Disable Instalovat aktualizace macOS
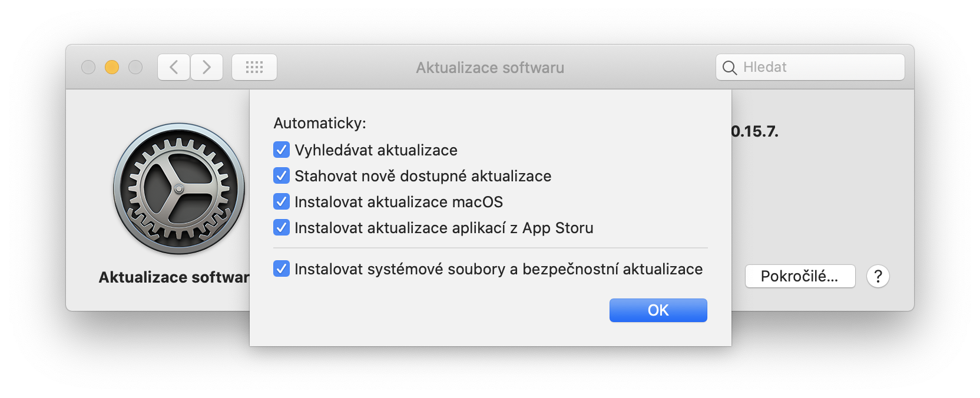This screenshot has height=398, width=980. [x=282, y=202]
